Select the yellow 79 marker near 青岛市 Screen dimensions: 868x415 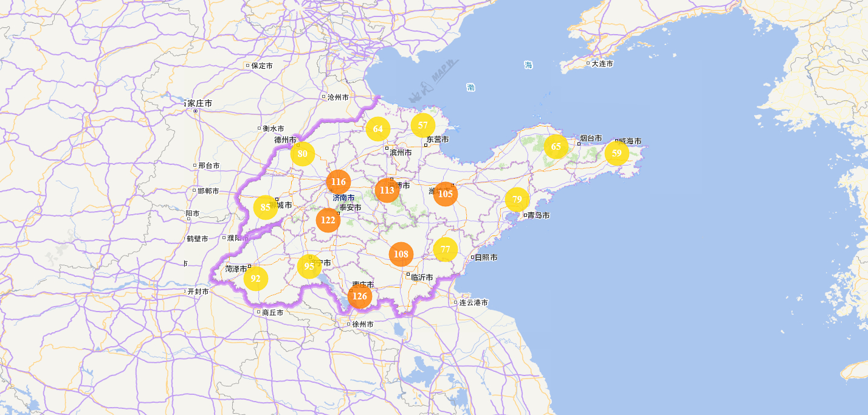tap(516, 200)
